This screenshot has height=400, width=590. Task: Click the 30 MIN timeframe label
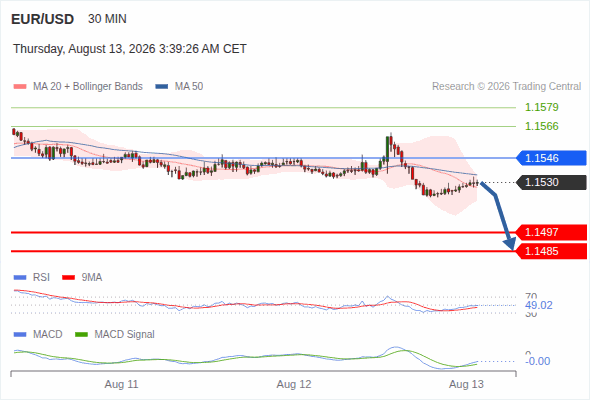[107, 19]
